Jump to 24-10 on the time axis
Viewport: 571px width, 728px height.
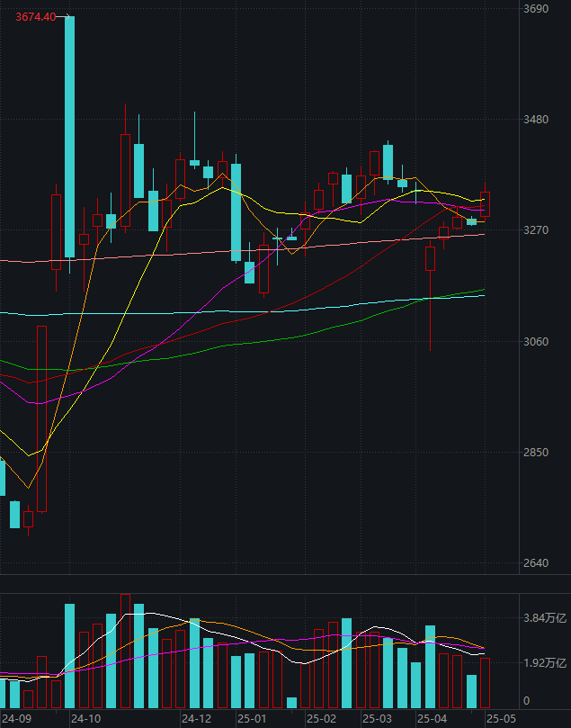[85, 719]
